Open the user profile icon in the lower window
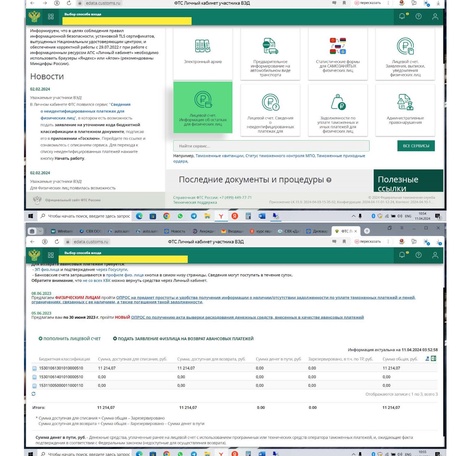This screenshot has height=456, width=456. tap(435, 255)
